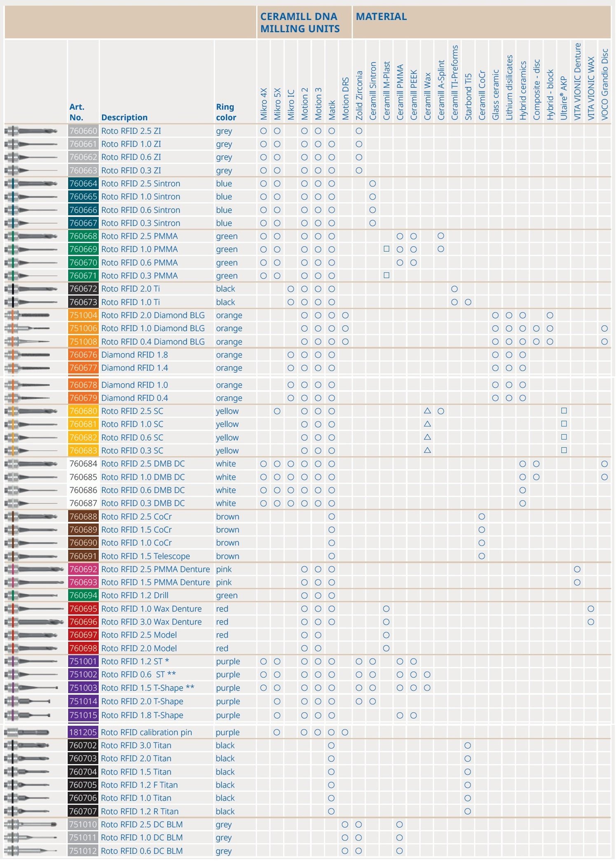Select the Roto RFID 2.5 SC tool image
The image size is (616, 866).
[32, 411]
